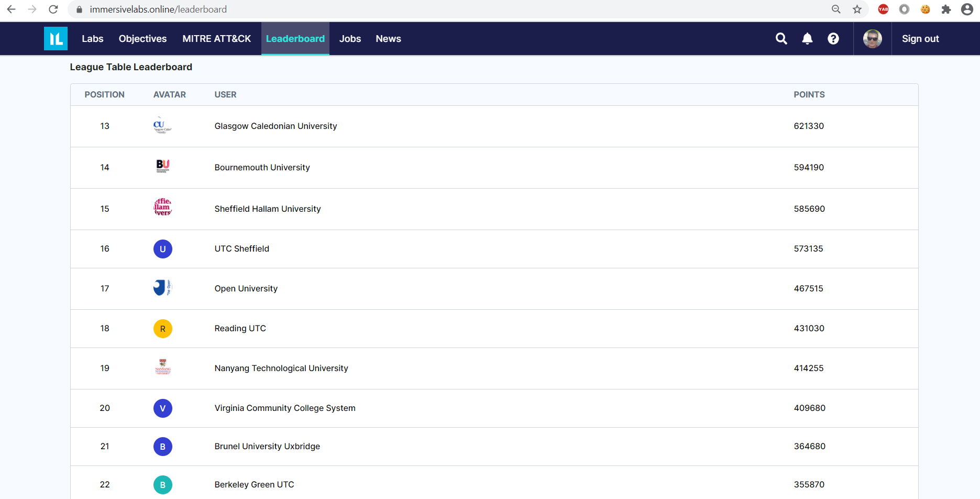Click points value 409680
The width and height of the screenshot is (980, 499).
[x=809, y=408]
